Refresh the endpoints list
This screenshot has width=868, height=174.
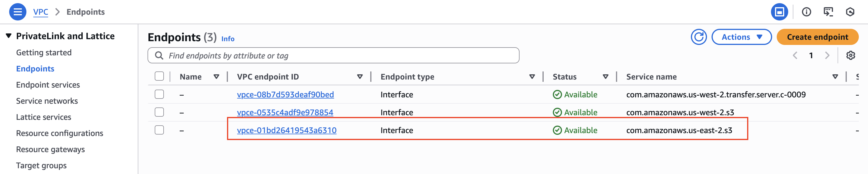click(x=699, y=37)
